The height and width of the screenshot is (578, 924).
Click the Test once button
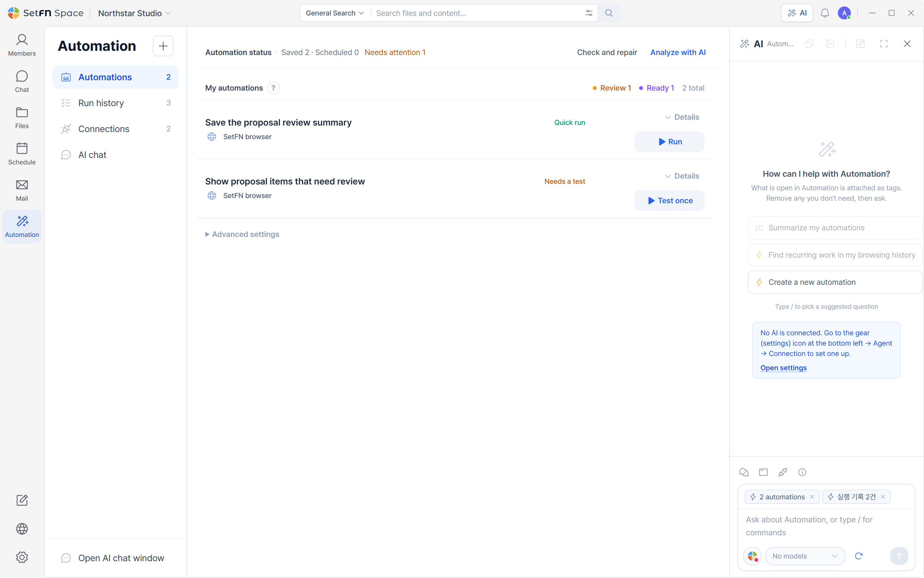pyautogui.click(x=669, y=201)
